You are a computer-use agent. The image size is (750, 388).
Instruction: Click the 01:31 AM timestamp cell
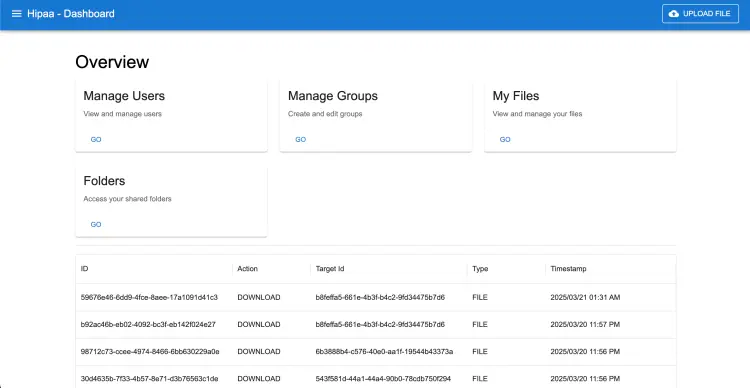(x=585, y=297)
